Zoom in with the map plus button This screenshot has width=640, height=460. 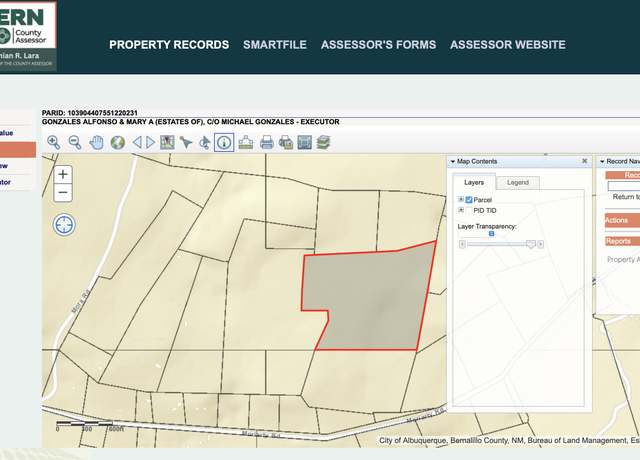(63, 175)
